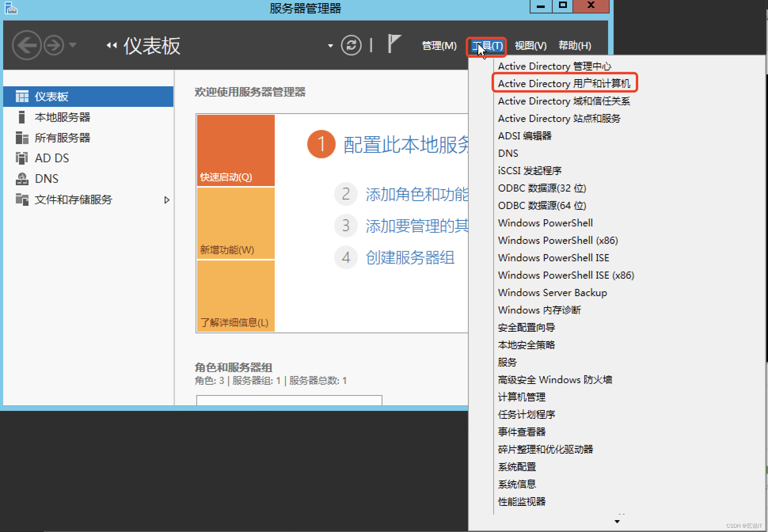Image resolution: width=768 pixels, height=532 pixels.
Task: Open the navigation history dropdown arrow
Action: click(x=72, y=45)
